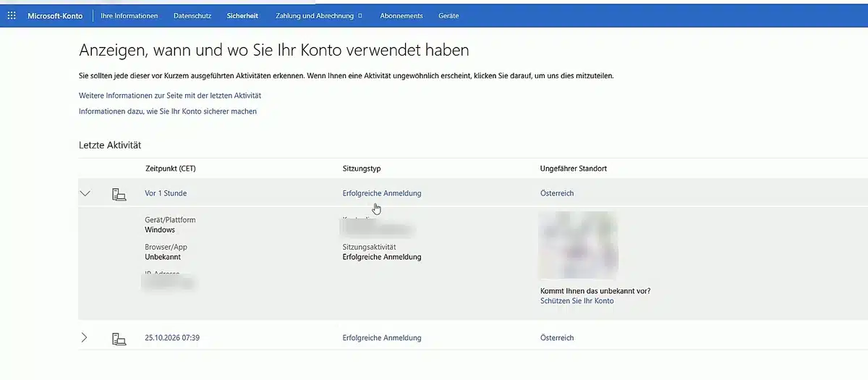
Task: Open Weitere Informationen zur letzten Aktivität link
Action: tap(170, 96)
